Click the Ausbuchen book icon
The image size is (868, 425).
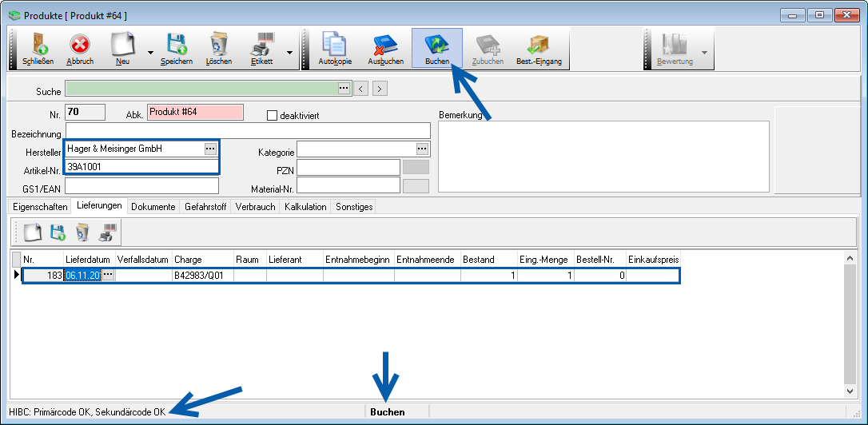[x=386, y=49]
